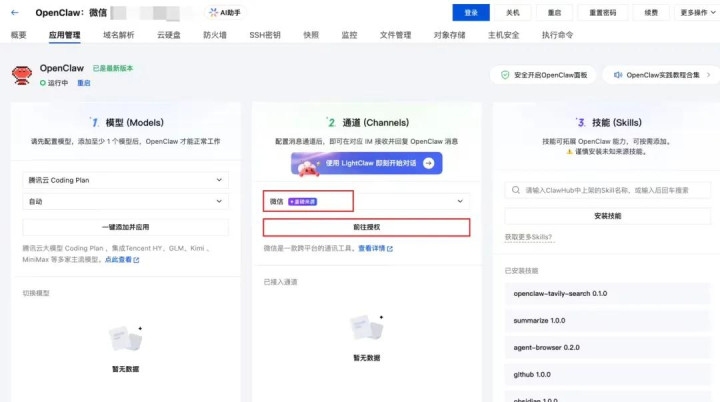Click the blue 登录 button

tap(471, 13)
